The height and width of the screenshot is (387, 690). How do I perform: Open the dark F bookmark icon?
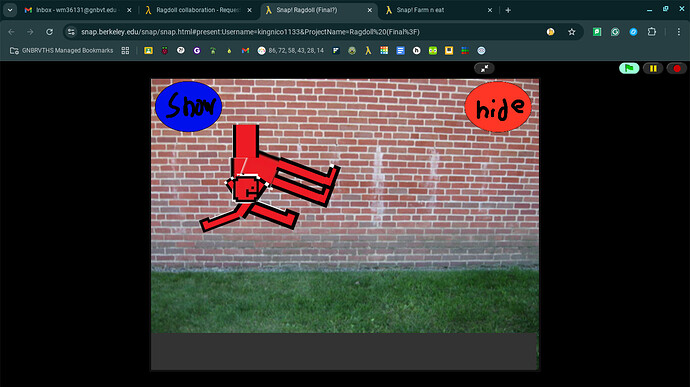(336, 51)
